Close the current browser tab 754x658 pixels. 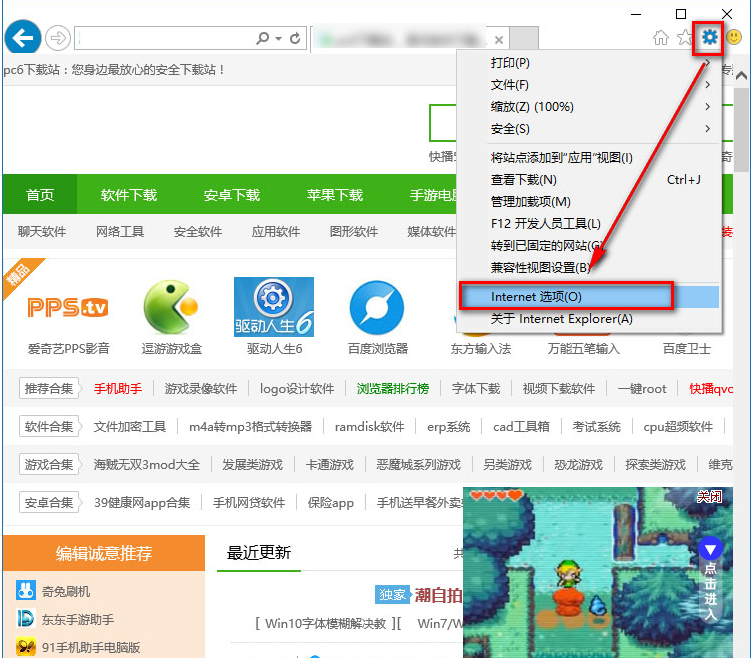point(499,39)
